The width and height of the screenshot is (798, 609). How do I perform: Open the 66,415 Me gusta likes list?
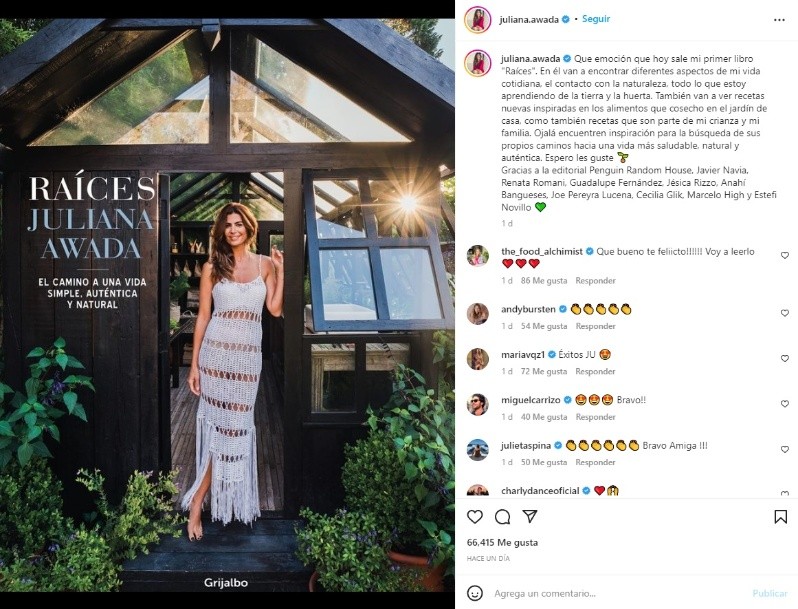[504, 542]
